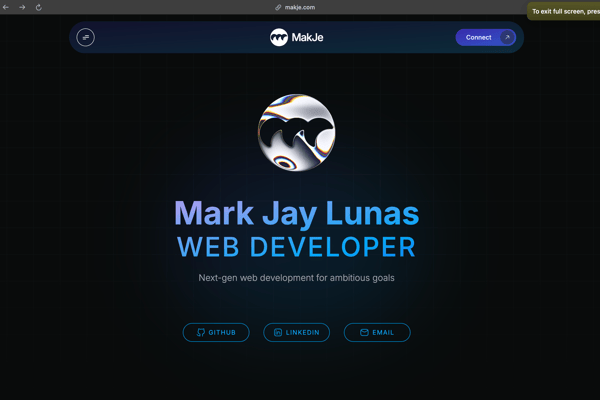
Task: Click the chrome circular profile avatar image
Action: point(297,132)
